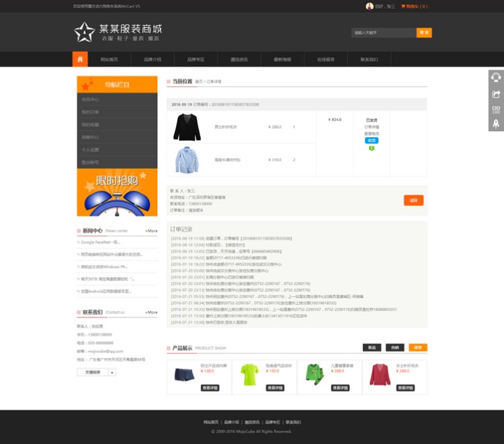Open the 潮流资讯 menu item
The image size is (504, 444).
tap(239, 59)
